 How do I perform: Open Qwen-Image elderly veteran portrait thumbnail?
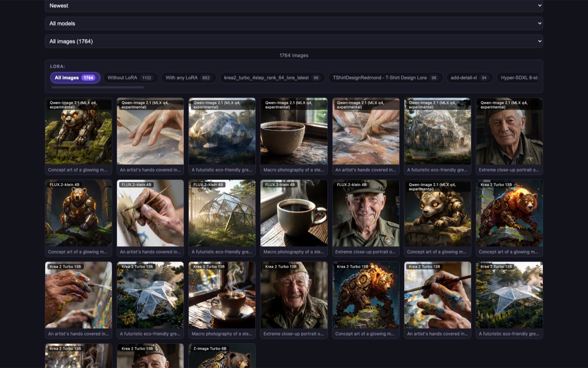(510, 131)
